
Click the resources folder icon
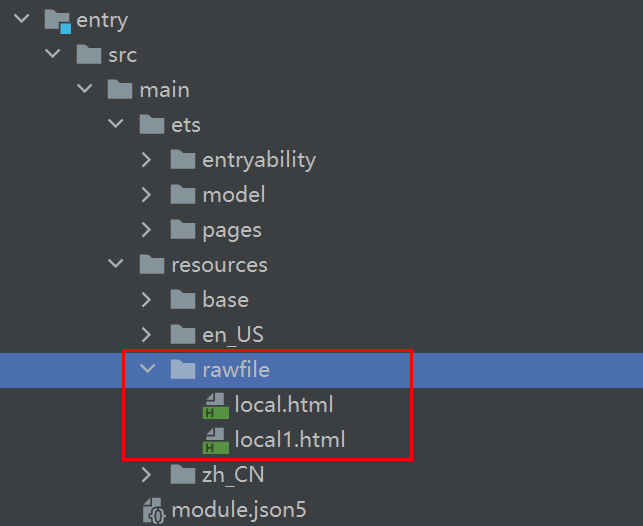152,265
